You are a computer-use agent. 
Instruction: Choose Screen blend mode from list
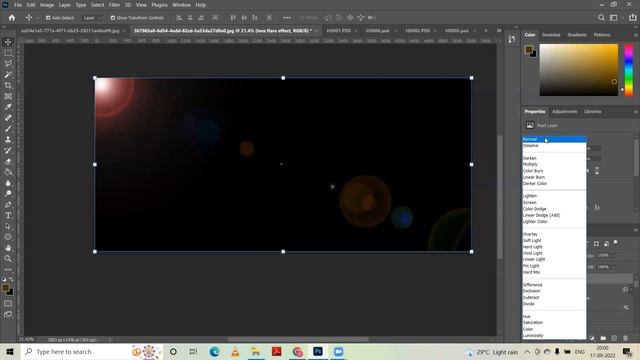click(554, 202)
